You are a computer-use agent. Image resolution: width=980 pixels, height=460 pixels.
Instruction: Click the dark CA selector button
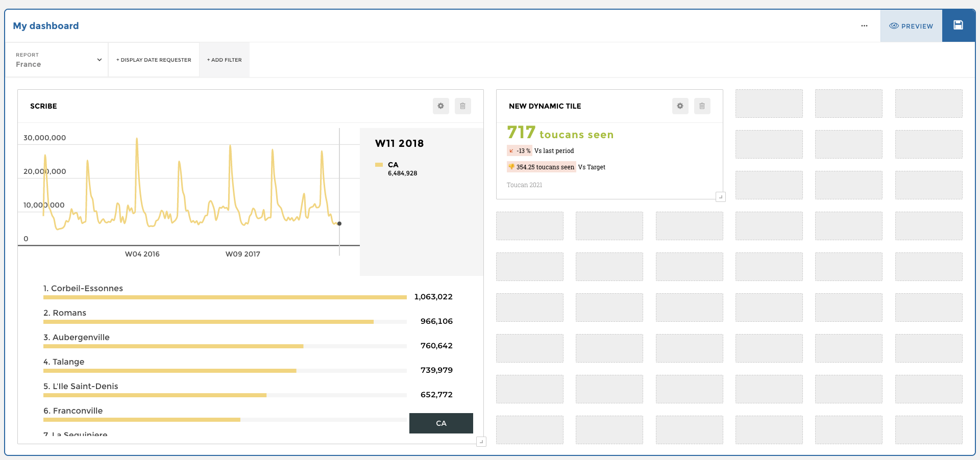point(441,423)
